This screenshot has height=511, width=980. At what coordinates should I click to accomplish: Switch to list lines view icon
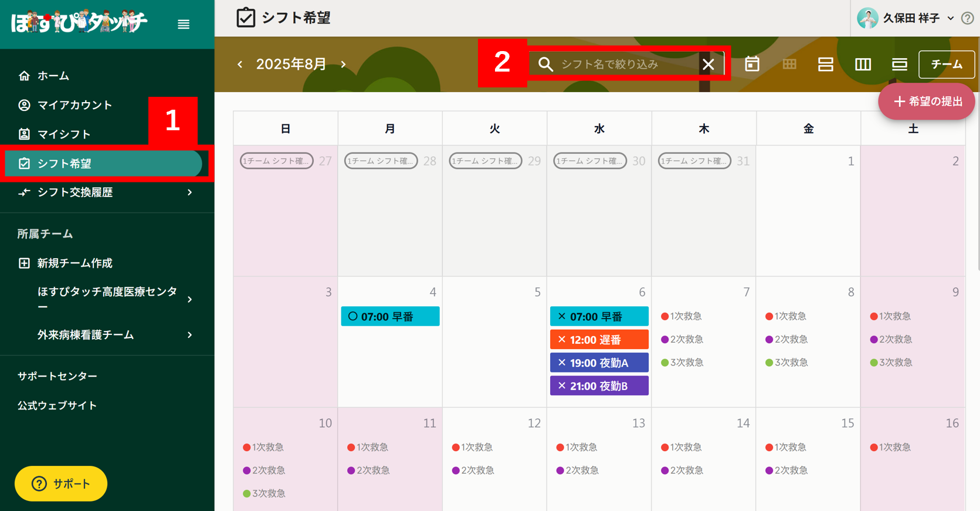coord(900,64)
